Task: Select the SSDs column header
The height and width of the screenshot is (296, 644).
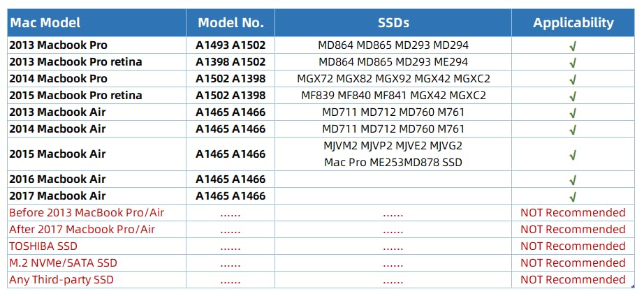Action: point(393,22)
